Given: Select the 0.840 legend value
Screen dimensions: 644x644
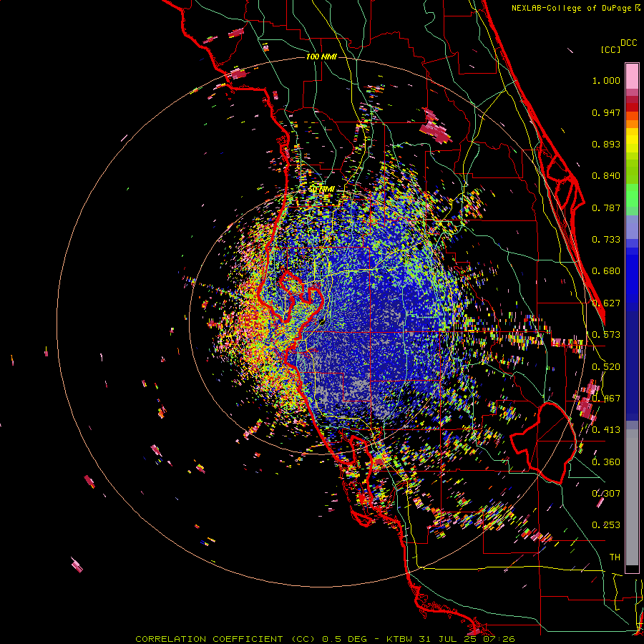Looking at the screenshot, I should tap(606, 176).
